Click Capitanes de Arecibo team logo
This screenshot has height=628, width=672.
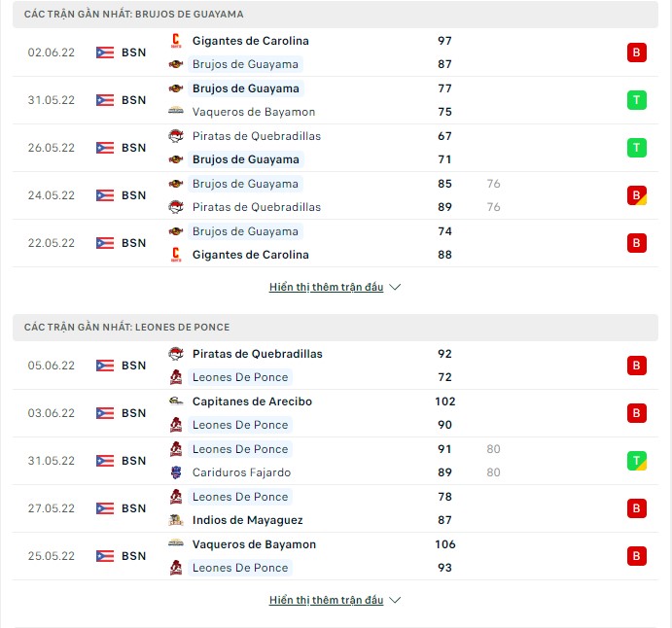click(x=176, y=401)
